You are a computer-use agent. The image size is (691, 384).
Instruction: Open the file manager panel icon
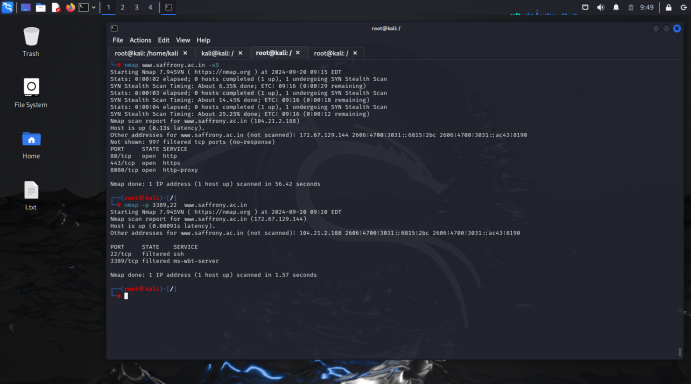pyautogui.click(x=41, y=7)
